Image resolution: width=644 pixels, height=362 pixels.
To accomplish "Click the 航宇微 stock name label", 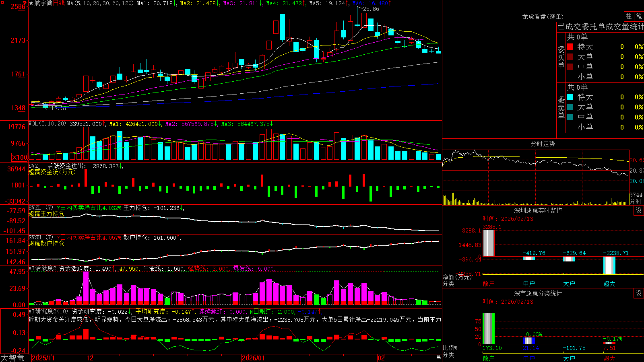I will [x=43, y=3].
